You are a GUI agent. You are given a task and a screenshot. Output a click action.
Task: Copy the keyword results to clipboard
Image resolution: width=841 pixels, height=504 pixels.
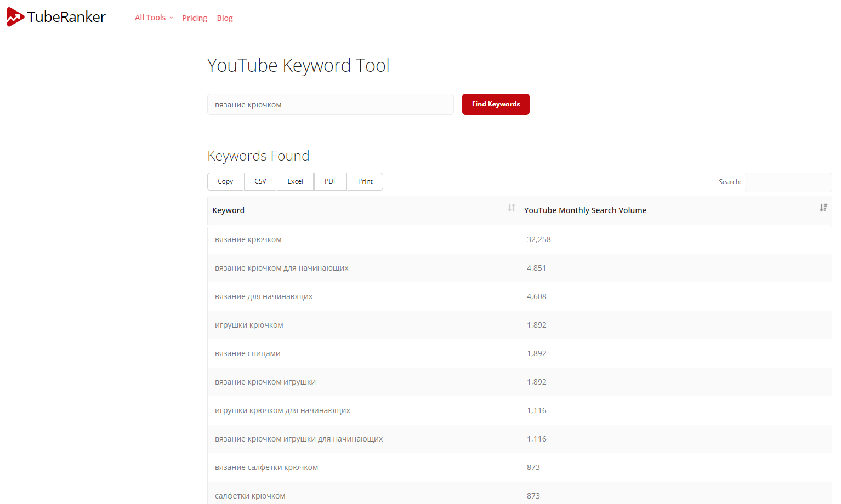225,181
